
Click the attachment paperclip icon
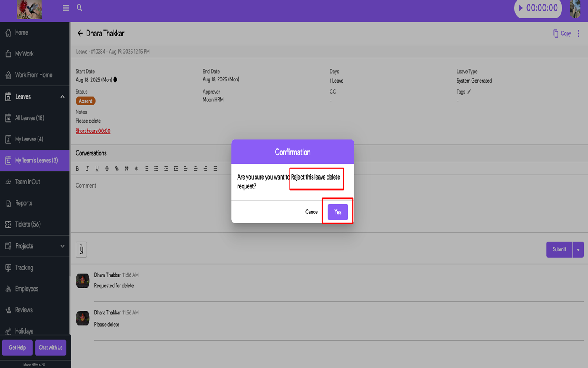coord(81,249)
